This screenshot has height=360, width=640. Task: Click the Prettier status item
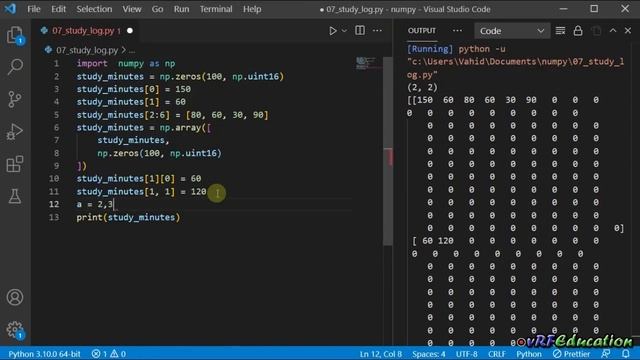(571, 354)
